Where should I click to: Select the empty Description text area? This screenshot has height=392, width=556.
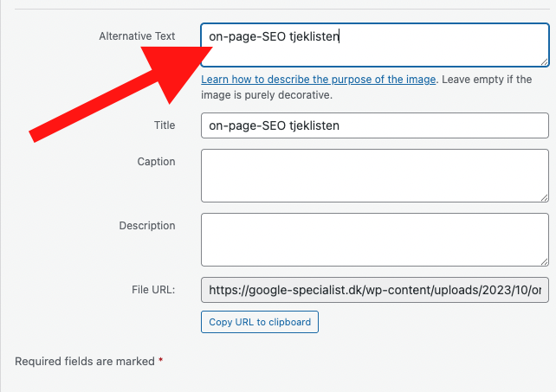(374, 240)
